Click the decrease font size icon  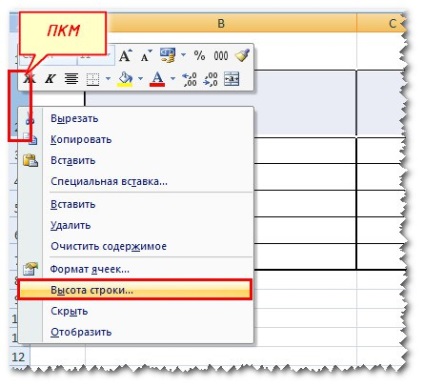[146, 56]
